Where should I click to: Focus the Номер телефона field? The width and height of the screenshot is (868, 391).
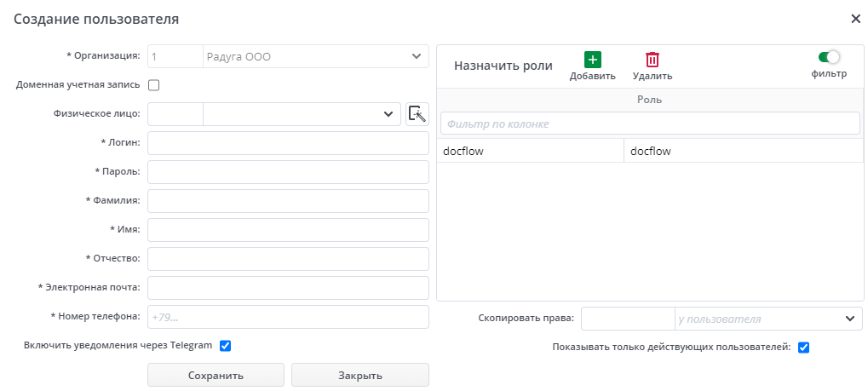[289, 317]
